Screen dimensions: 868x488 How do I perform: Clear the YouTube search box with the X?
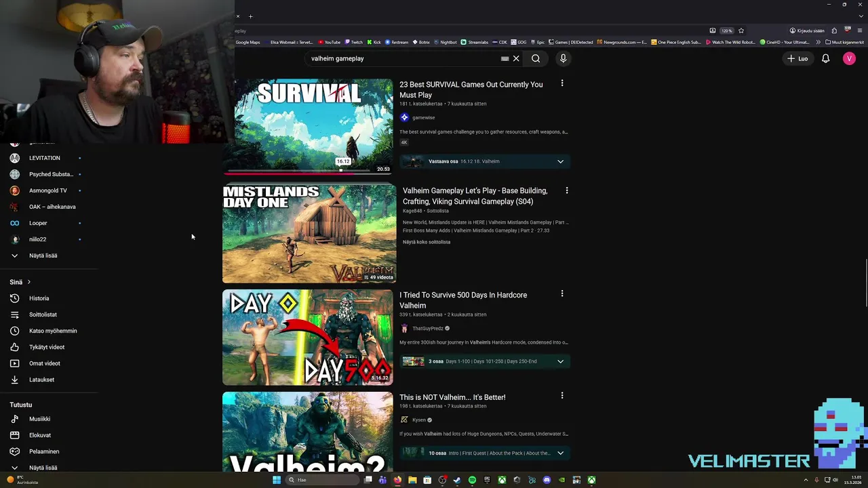(x=516, y=58)
